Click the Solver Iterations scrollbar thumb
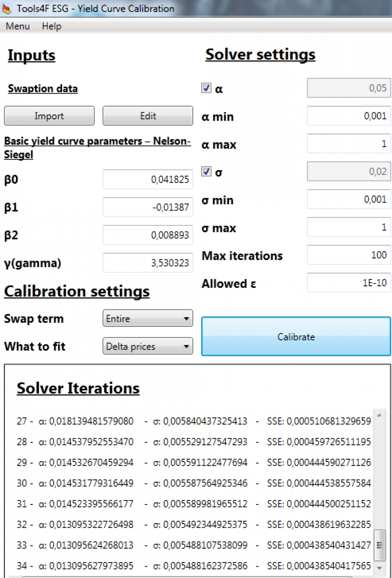 379,545
